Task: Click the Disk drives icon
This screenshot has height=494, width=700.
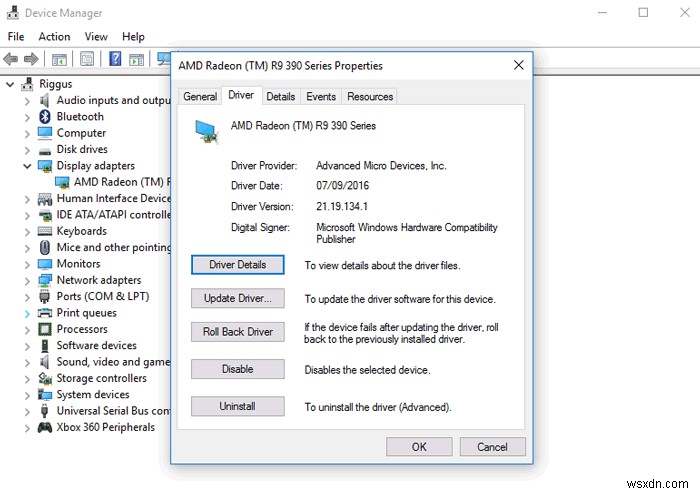Action: [45, 151]
